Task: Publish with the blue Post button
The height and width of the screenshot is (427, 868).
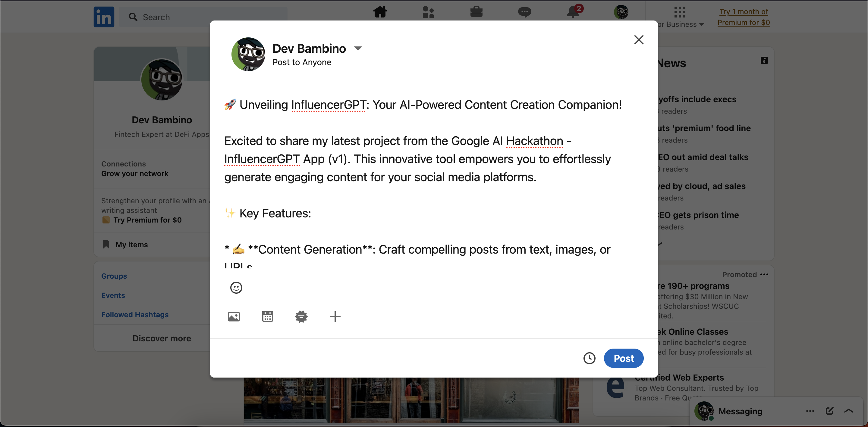Action: [x=623, y=358]
